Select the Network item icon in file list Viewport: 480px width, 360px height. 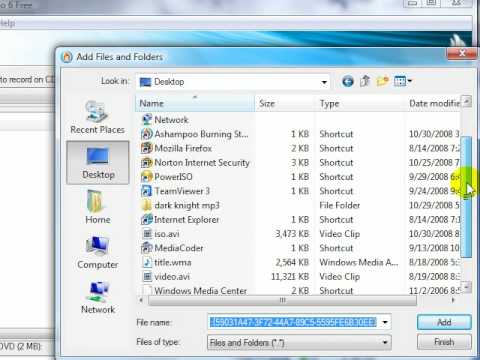pos(146,119)
